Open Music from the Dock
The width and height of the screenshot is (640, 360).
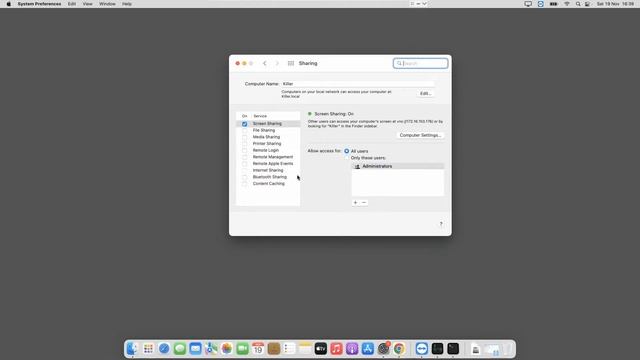336,349
